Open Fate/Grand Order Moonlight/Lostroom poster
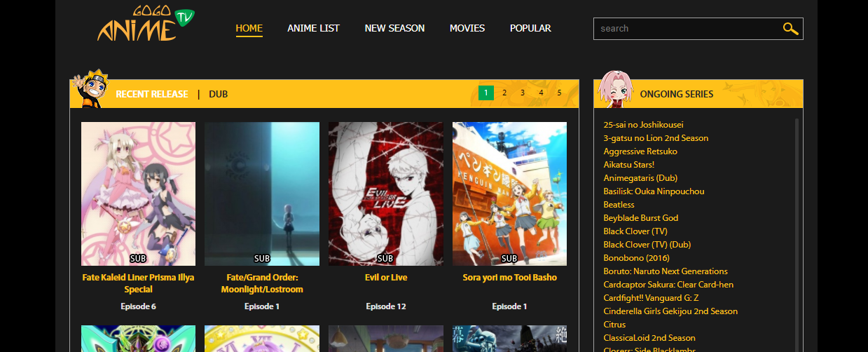Screen dimensions: 868x352 click(x=262, y=194)
